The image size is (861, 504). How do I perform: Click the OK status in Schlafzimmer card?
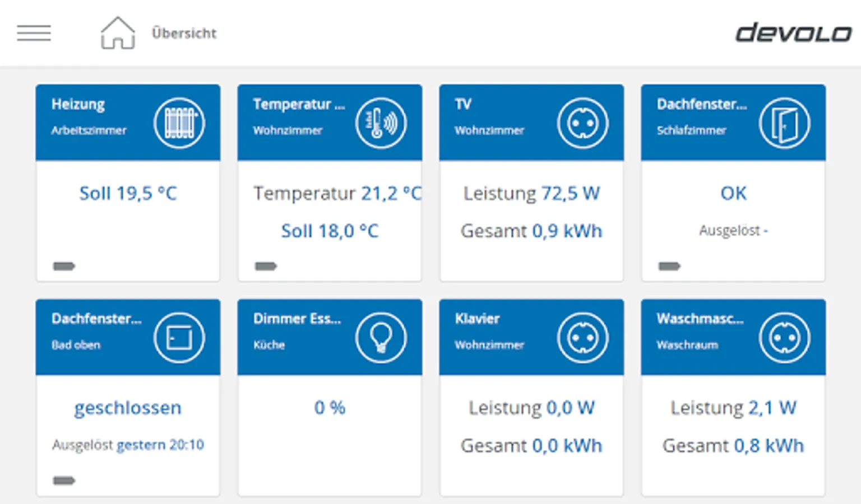tap(733, 193)
